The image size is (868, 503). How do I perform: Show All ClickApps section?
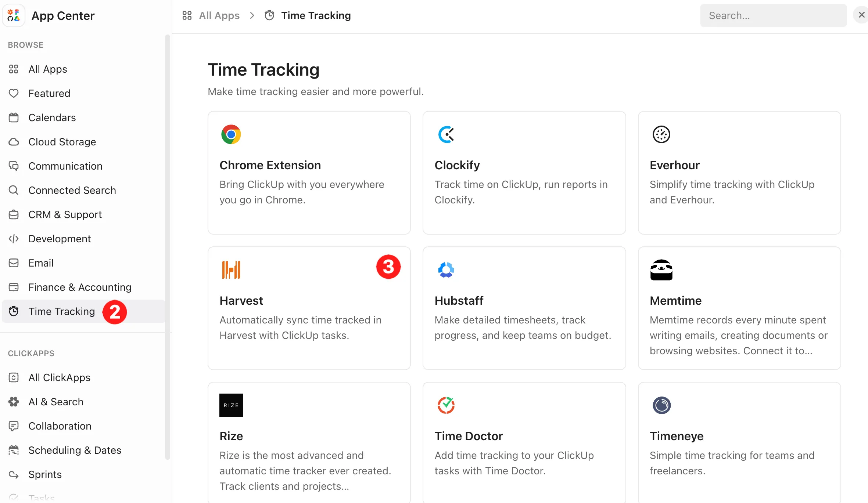(x=59, y=377)
